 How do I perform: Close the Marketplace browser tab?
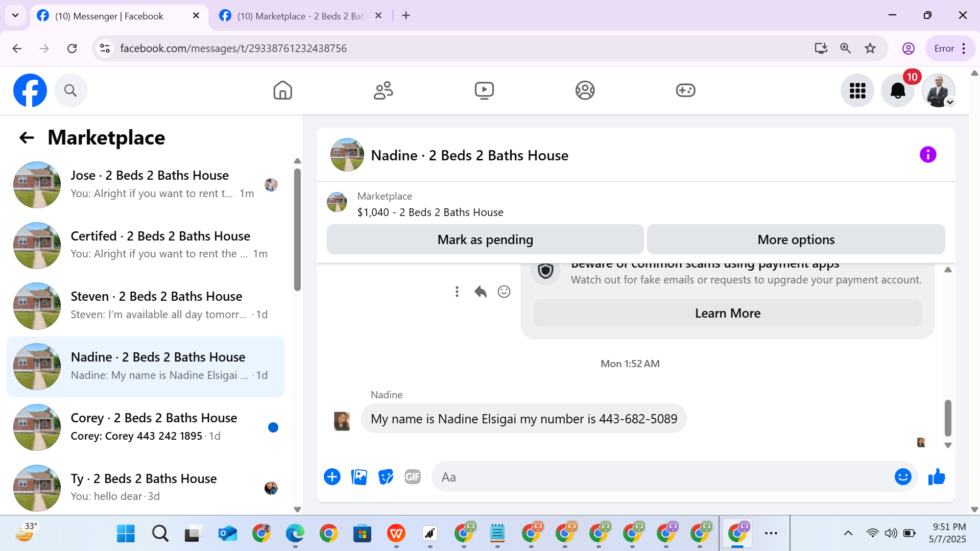coord(378,16)
